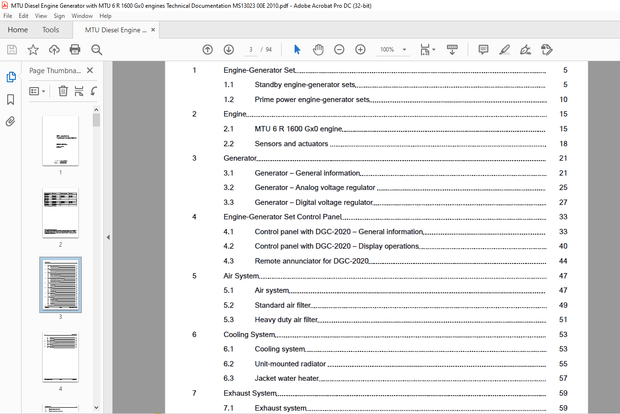Open the Help menu
This screenshot has width=620, height=414.
[x=105, y=16]
